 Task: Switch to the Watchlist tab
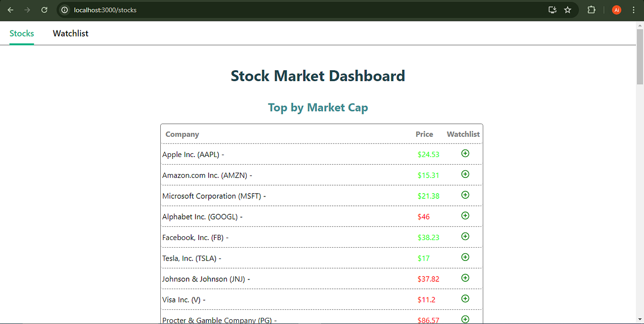[71, 33]
